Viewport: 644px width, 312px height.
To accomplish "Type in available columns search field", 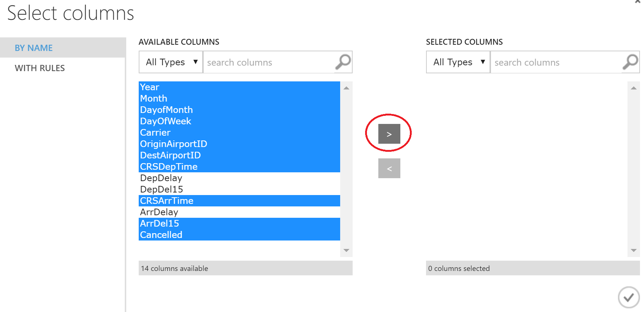I will click(x=269, y=62).
